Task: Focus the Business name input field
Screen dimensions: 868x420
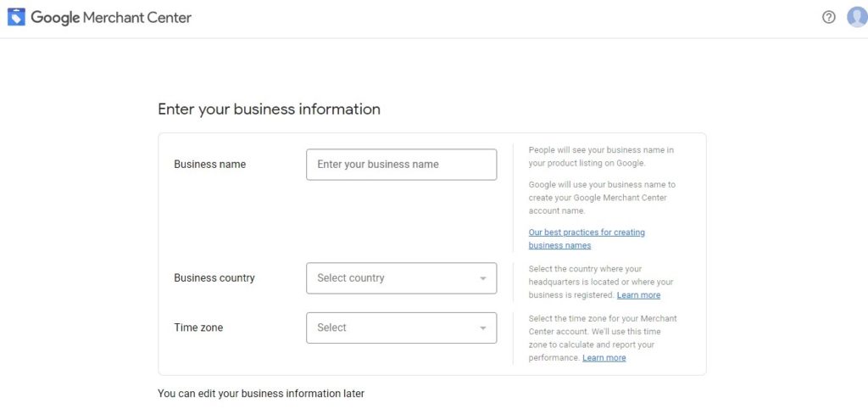Action: point(401,164)
